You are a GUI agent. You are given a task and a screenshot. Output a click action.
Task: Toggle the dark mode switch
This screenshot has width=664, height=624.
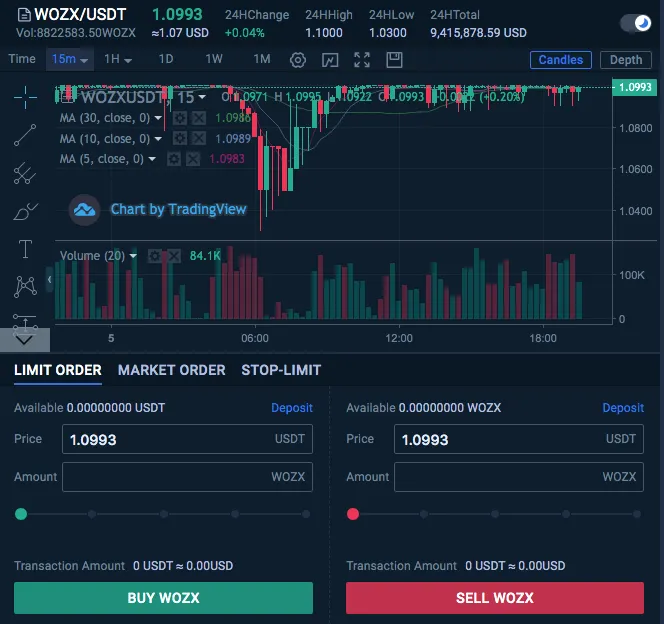tap(635, 23)
